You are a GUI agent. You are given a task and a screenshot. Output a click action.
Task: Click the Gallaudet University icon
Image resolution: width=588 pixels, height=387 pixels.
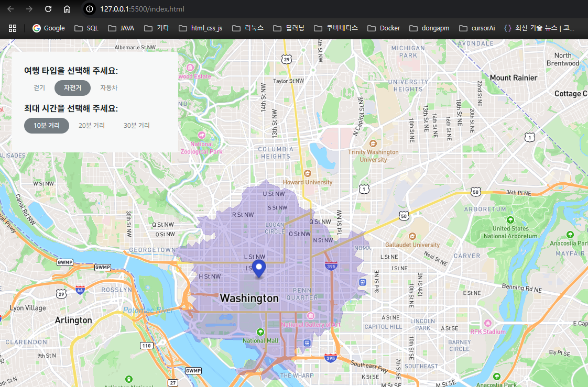click(412, 236)
